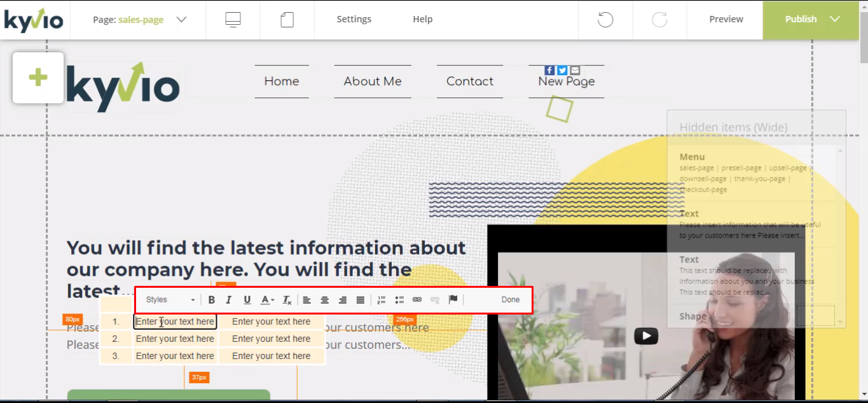Image resolution: width=868 pixels, height=403 pixels.
Task: Redo the last action
Action: (x=660, y=20)
